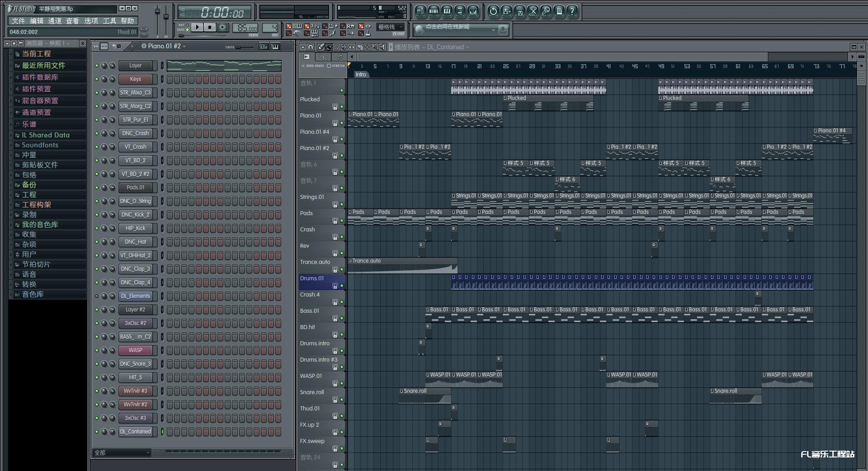The height and width of the screenshot is (471, 868).
Task: Expand the Soundfonts browser folder
Action: pos(50,145)
